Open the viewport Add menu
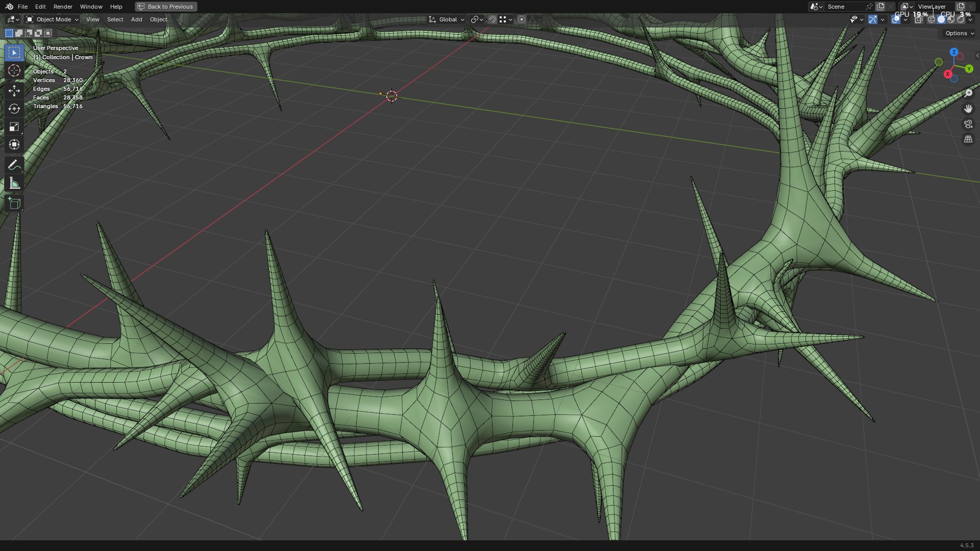 [x=136, y=19]
